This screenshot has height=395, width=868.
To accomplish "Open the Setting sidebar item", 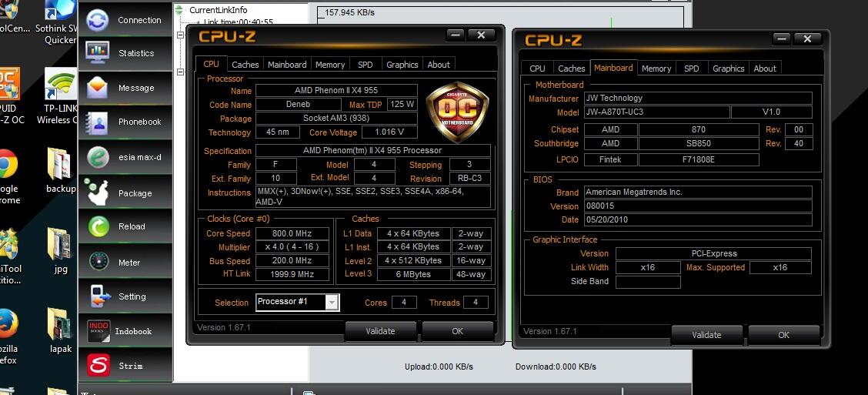I will [x=125, y=296].
